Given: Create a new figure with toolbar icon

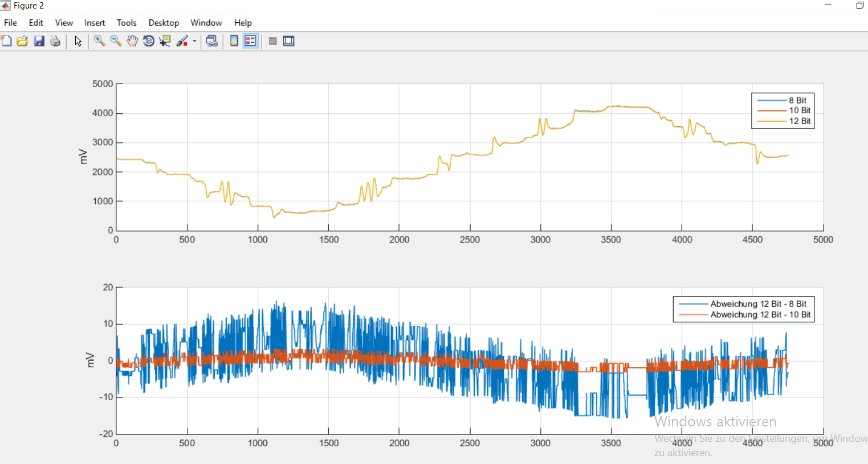Looking at the screenshot, I should tap(6, 41).
